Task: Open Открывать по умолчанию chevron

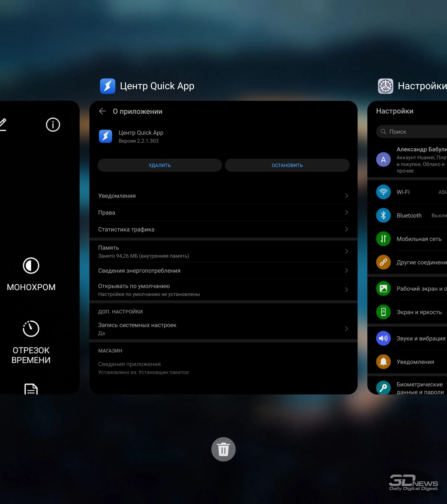Action: point(347,289)
